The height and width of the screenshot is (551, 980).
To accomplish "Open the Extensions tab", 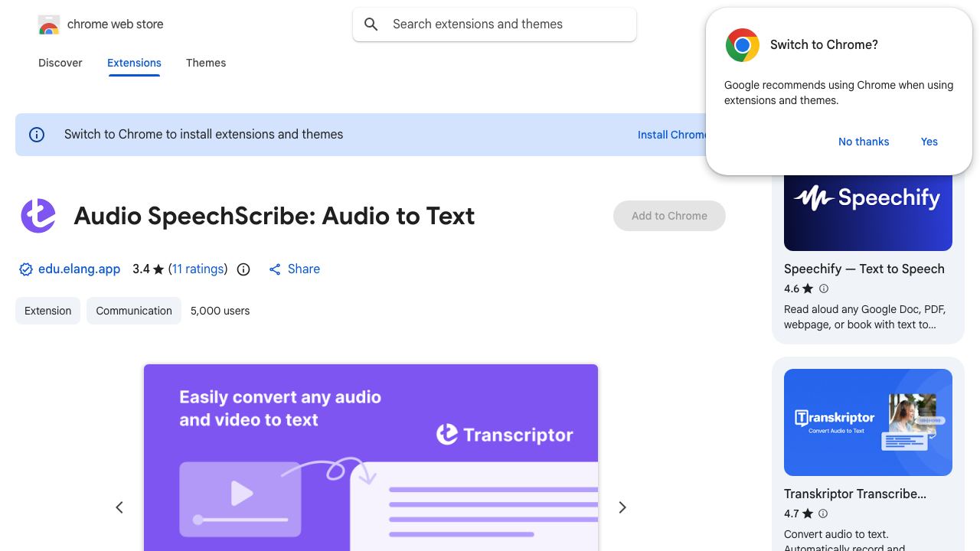I will (134, 63).
